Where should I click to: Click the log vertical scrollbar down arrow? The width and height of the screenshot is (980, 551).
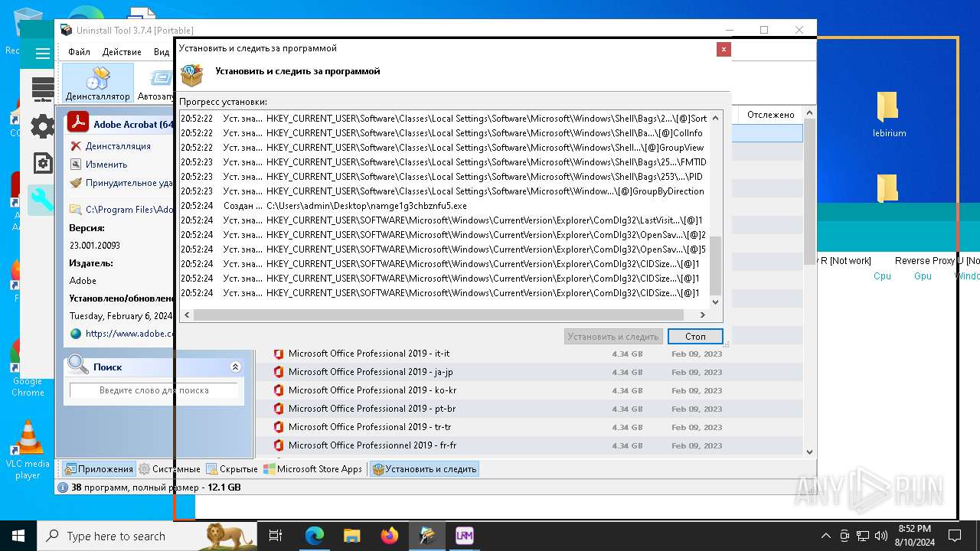point(716,302)
